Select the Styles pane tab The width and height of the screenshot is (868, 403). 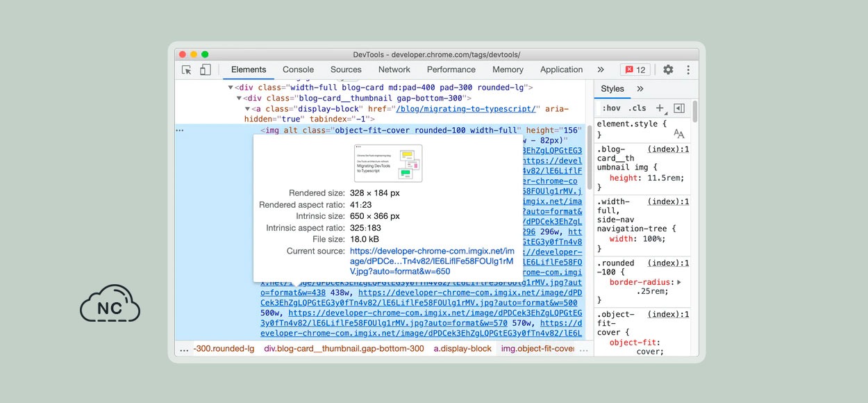[x=612, y=89]
